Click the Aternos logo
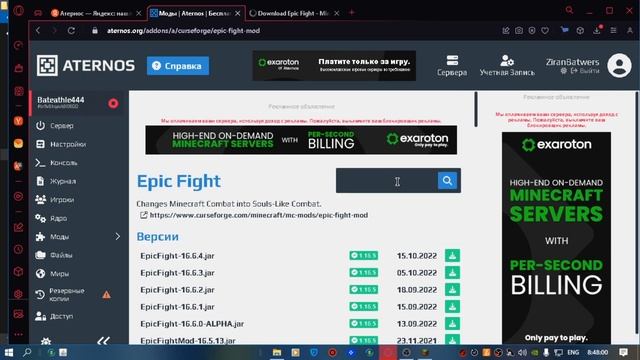The width and height of the screenshot is (640, 360). (x=86, y=65)
